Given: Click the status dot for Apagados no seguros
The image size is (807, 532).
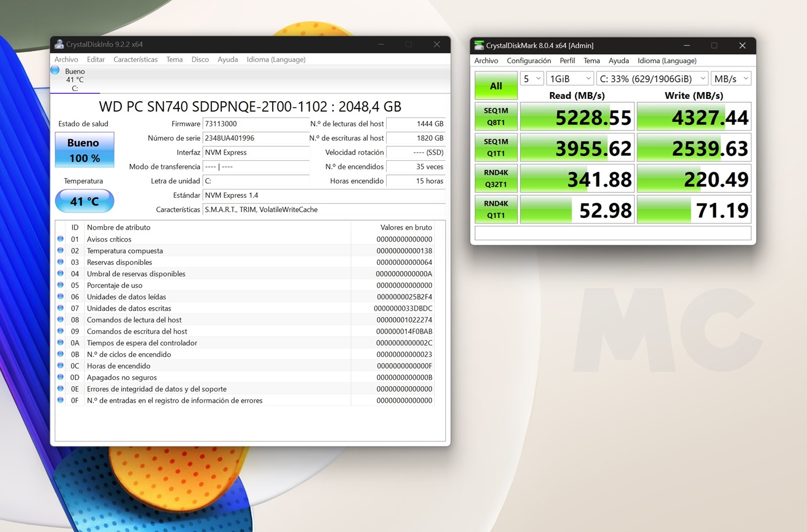Looking at the screenshot, I should pos(60,377).
